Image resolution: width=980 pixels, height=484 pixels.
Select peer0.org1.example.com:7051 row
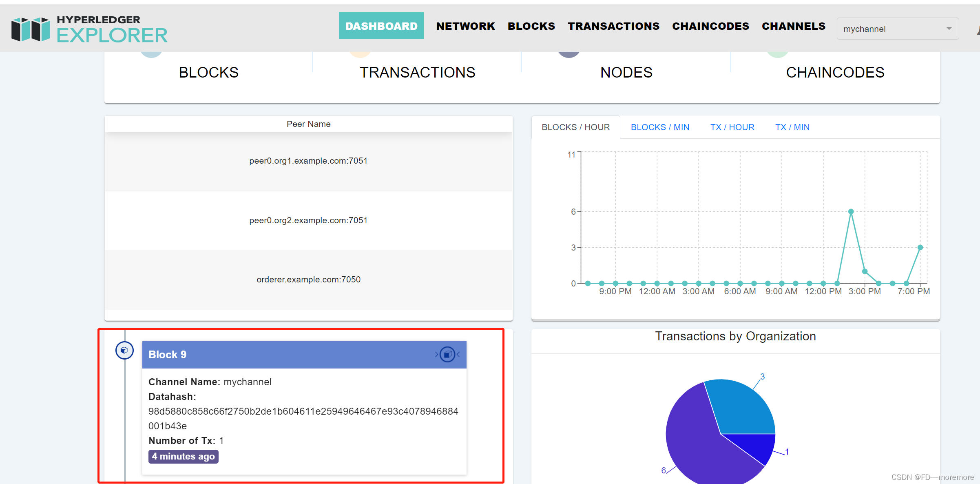point(308,161)
